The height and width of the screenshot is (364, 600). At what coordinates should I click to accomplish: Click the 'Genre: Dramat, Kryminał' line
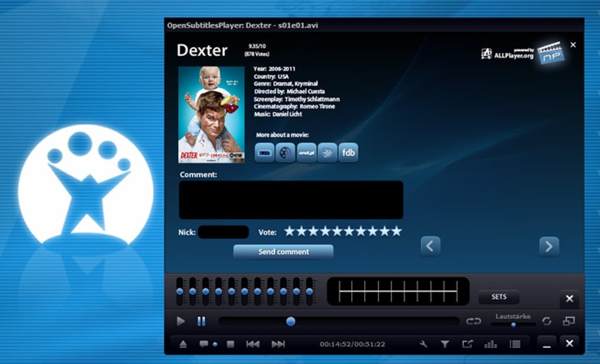(x=286, y=84)
